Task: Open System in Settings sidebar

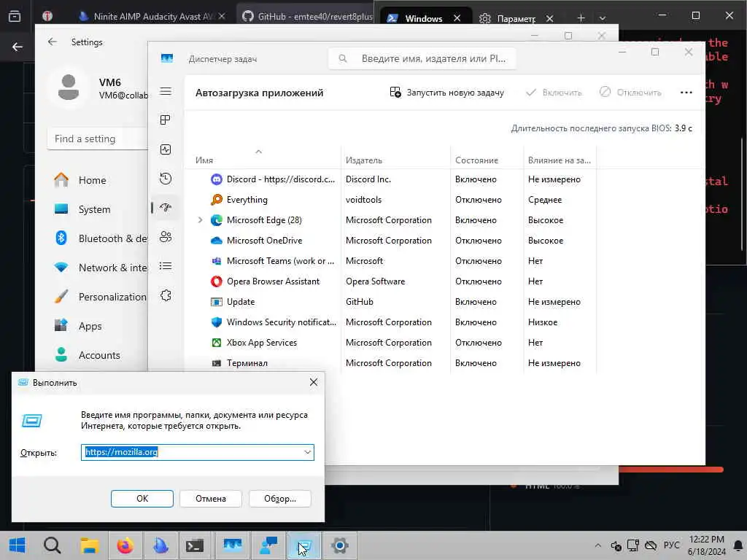Action: (94, 209)
